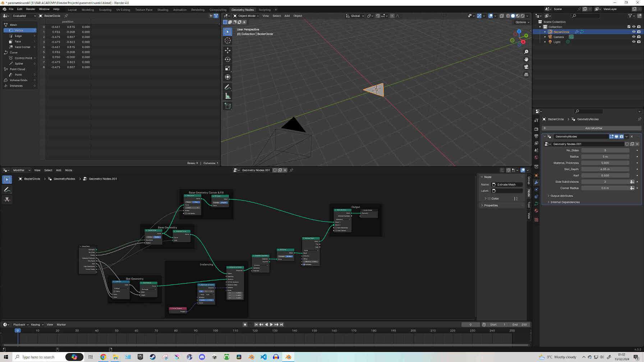Open the Global transform orientation dropdown
644x362 pixels.
click(x=355, y=16)
